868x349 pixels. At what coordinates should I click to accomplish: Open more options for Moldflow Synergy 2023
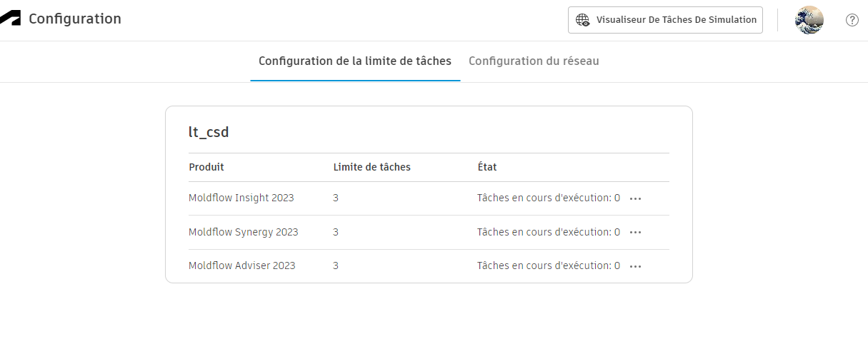click(635, 233)
